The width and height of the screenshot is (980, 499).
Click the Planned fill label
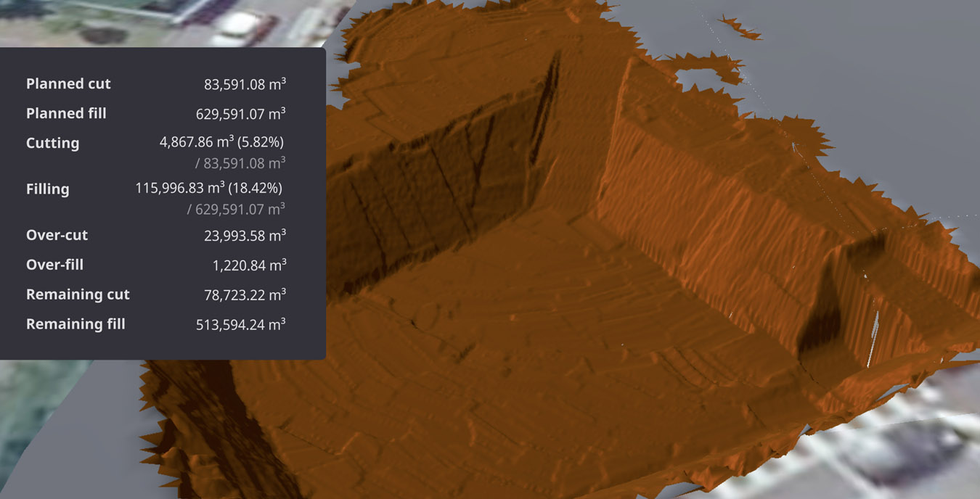(x=66, y=114)
